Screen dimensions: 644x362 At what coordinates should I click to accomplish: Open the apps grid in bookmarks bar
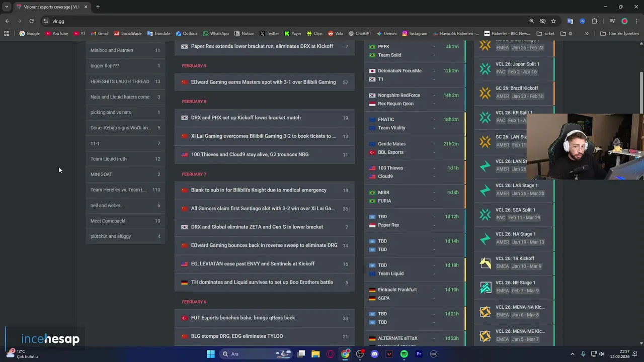click(x=7, y=34)
